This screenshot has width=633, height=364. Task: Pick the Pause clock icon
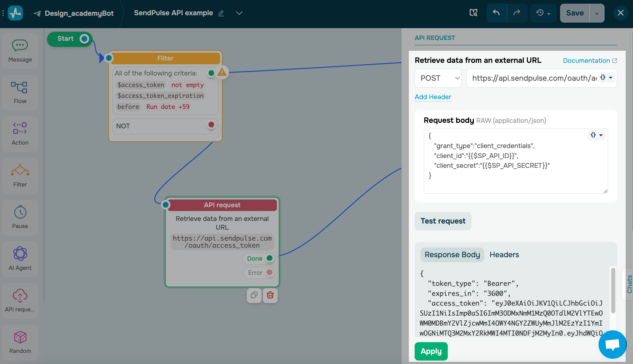click(x=20, y=212)
